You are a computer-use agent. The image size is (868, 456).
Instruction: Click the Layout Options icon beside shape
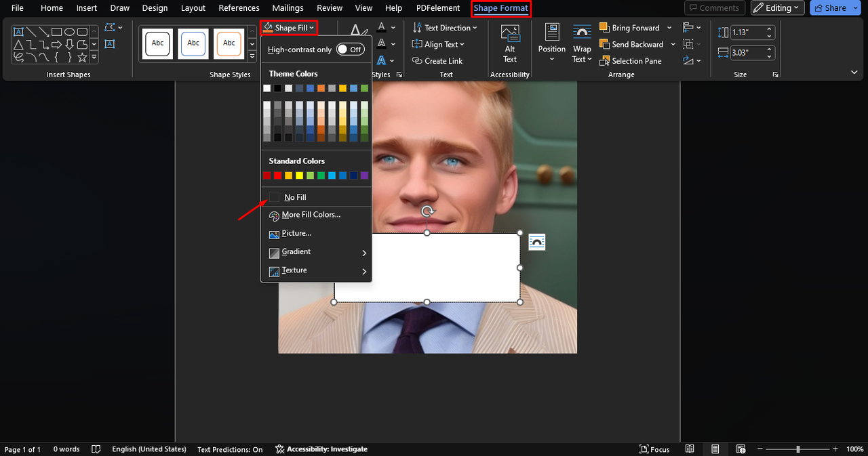click(x=536, y=242)
